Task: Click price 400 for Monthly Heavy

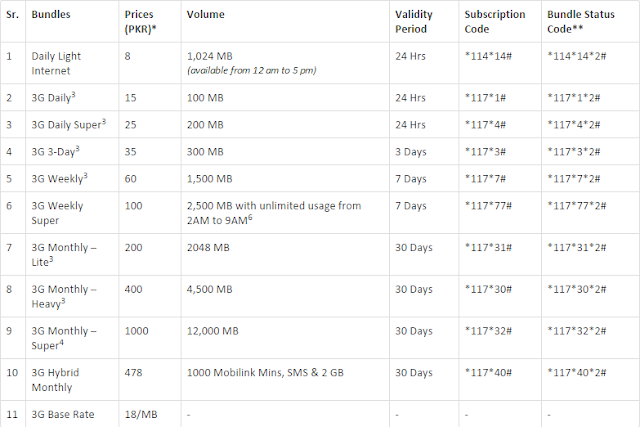Action: [133, 289]
